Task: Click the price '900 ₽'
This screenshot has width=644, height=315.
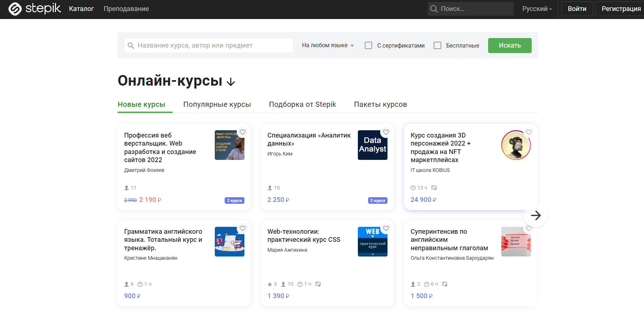Action: pyautogui.click(x=132, y=296)
